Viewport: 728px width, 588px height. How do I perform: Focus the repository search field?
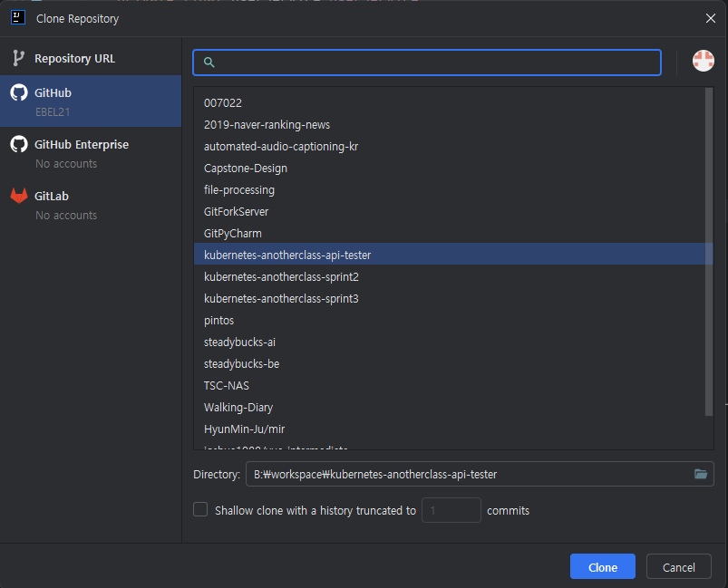427,63
